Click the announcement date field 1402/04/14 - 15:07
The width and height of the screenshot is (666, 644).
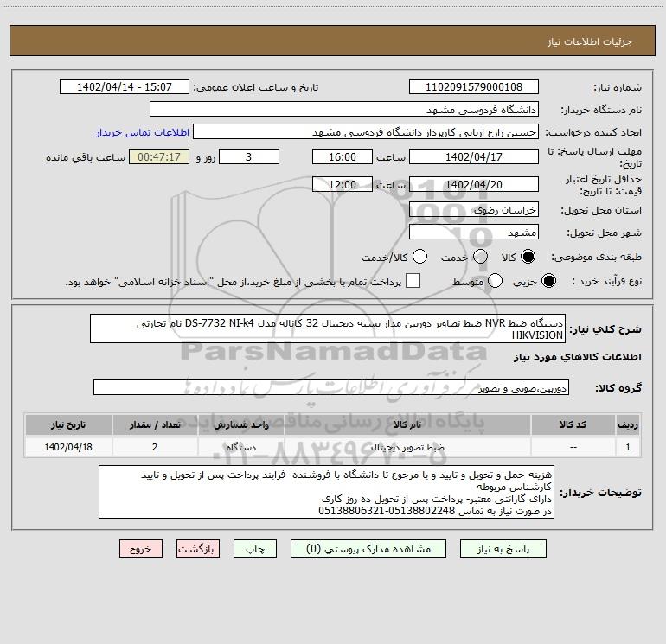(x=125, y=87)
